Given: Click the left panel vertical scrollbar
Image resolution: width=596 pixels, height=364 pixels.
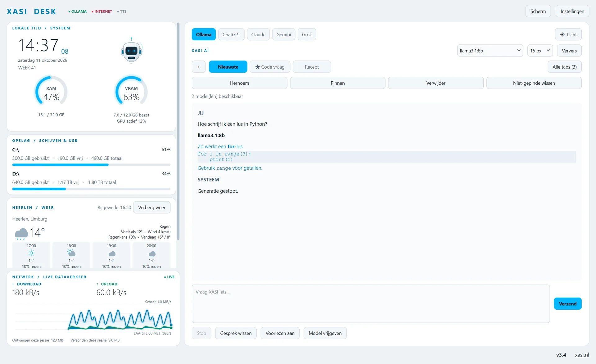Looking at the screenshot, I should click(178, 131).
